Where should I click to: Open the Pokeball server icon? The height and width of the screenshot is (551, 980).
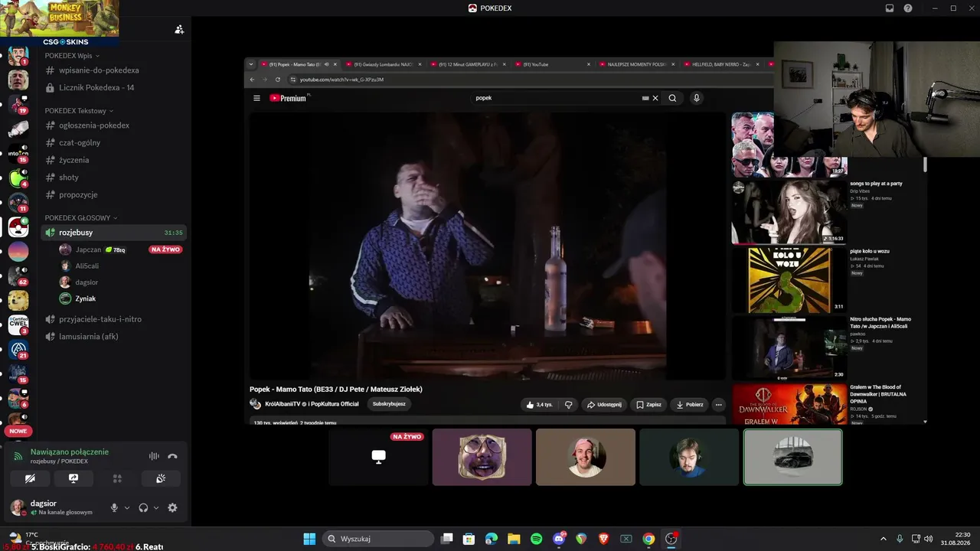(x=18, y=227)
